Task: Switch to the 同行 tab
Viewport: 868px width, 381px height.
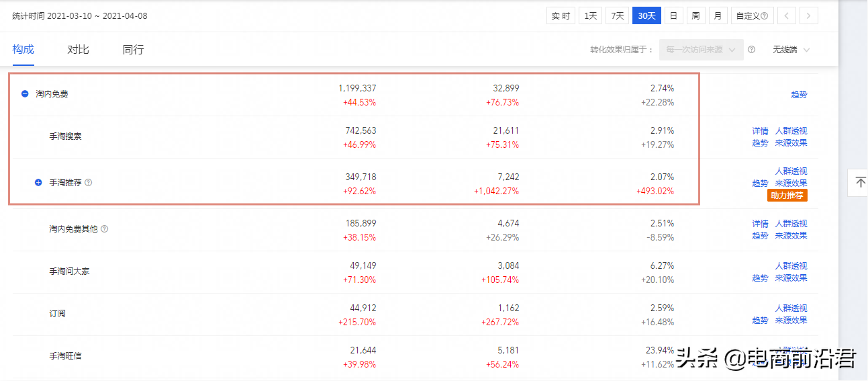Action: [133, 50]
